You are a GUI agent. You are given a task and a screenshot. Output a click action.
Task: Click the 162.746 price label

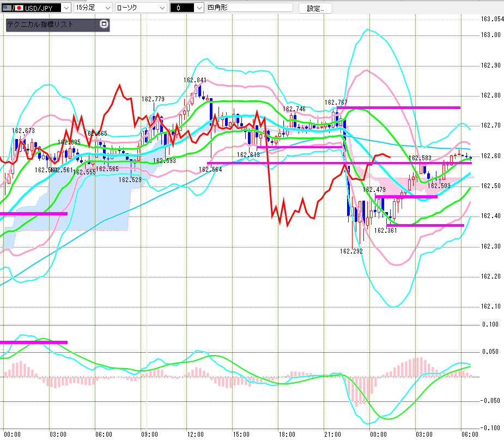(294, 109)
